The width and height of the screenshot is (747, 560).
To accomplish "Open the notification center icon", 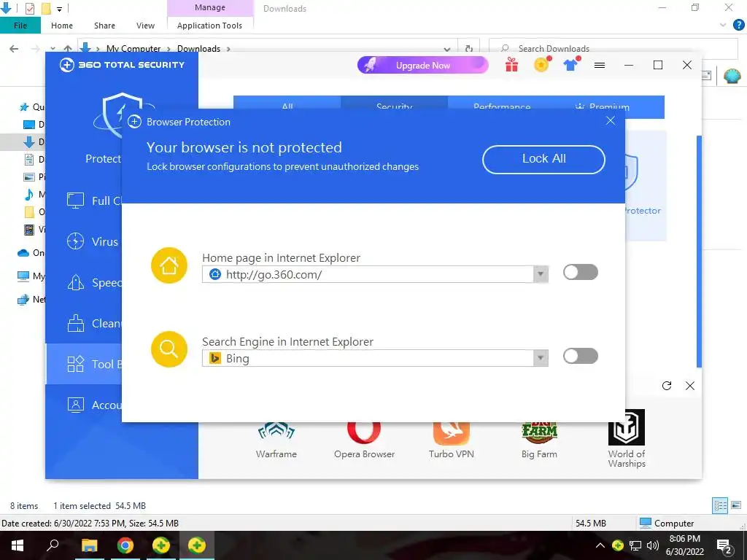I will pos(724,546).
